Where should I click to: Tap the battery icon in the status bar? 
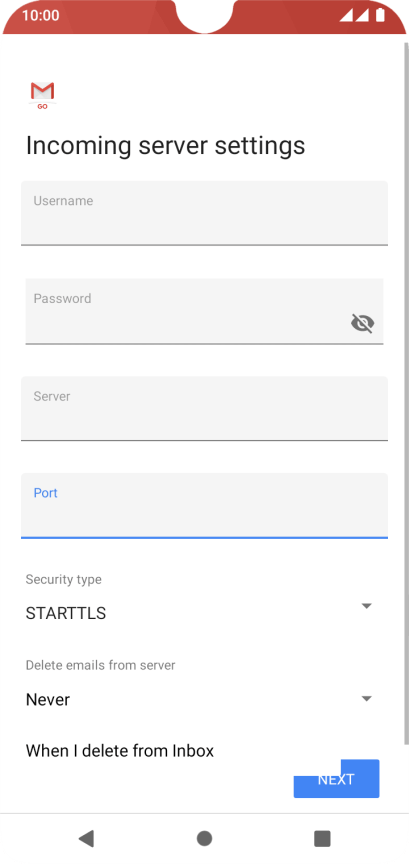pos(380,15)
